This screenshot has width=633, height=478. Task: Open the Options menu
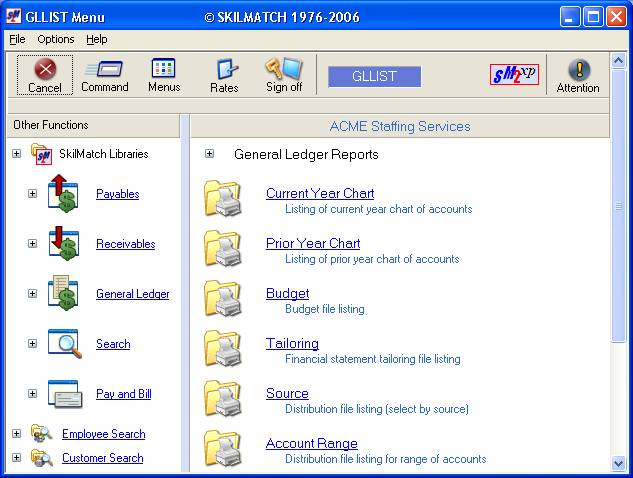coord(56,39)
